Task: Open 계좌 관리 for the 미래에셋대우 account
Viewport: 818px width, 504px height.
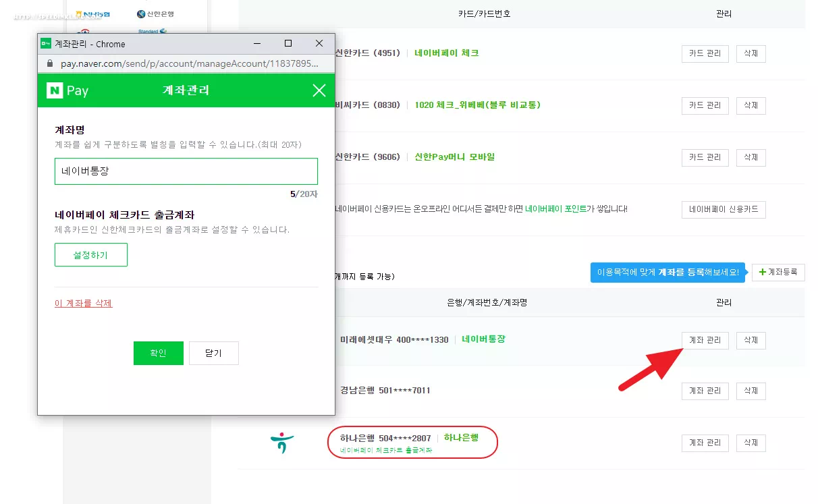Action: click(705, 340)
